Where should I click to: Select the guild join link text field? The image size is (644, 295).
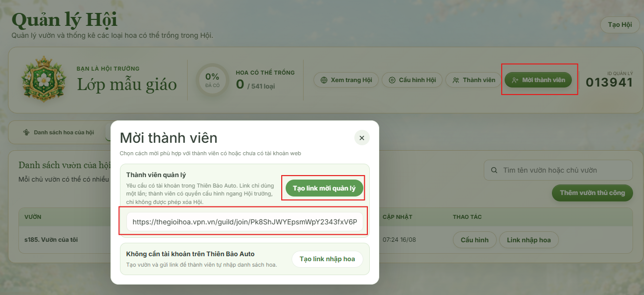coord(245,222)
